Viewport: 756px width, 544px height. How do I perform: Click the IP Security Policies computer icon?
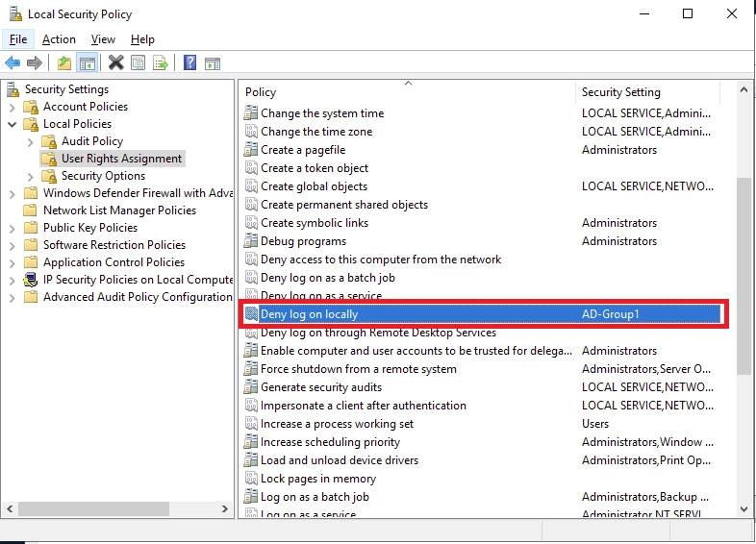[x=31, y=280]
